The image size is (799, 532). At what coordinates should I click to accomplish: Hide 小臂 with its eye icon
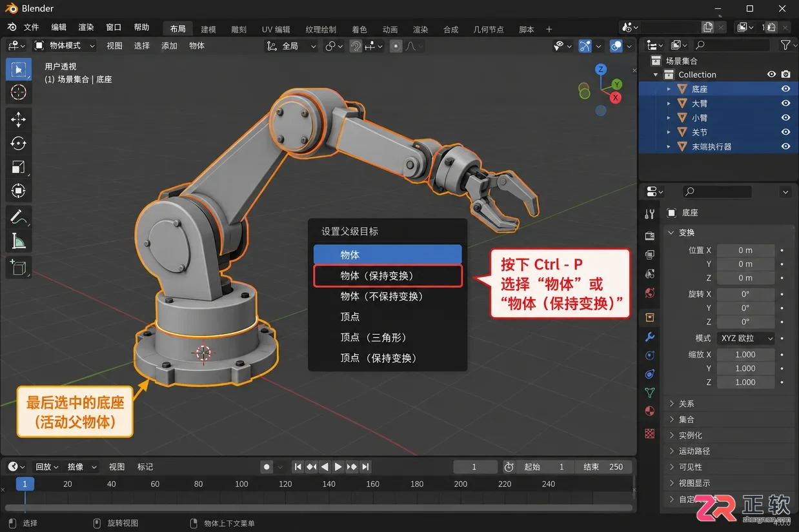click(785, 118)
